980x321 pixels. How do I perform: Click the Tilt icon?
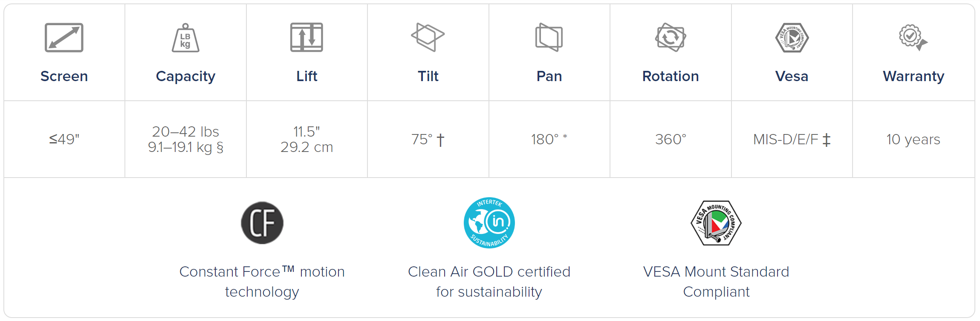(x=428, y=38)
